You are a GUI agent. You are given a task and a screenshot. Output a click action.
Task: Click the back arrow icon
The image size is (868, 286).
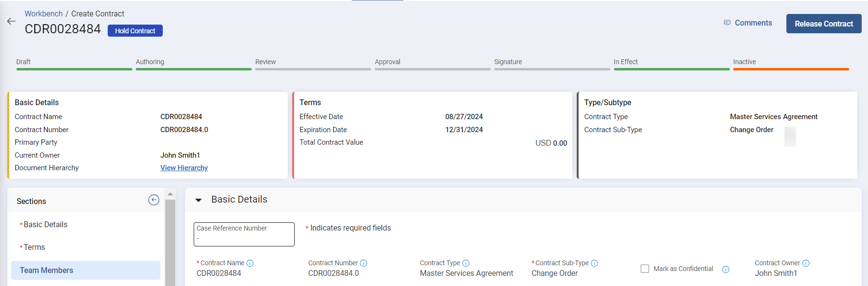coord(11,21)
